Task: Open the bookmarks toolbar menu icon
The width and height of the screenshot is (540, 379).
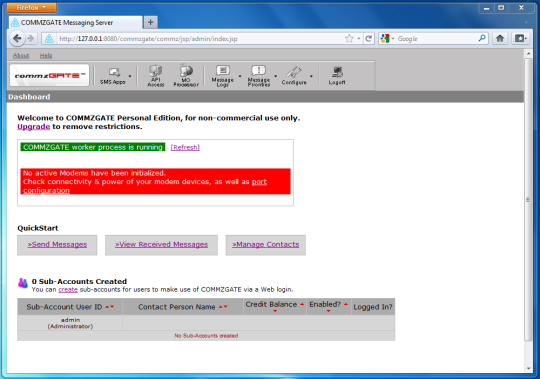Action: point(520,38)
